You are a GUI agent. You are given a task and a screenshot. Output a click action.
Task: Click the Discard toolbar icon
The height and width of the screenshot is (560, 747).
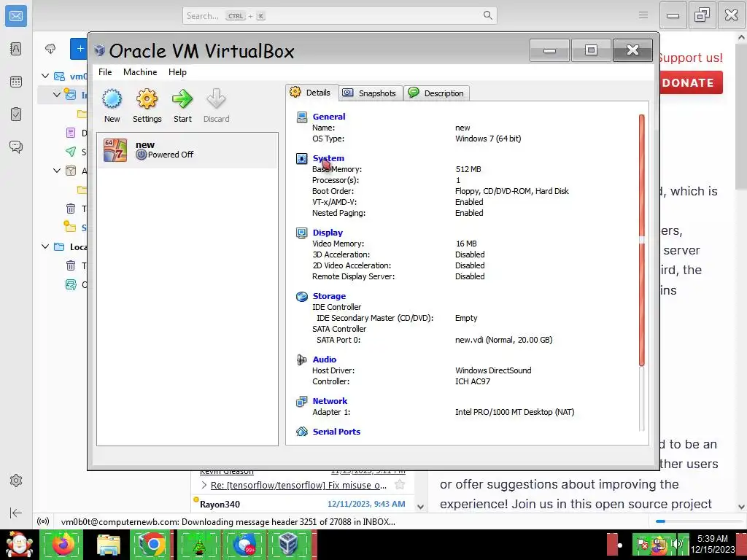pos(216,106)
